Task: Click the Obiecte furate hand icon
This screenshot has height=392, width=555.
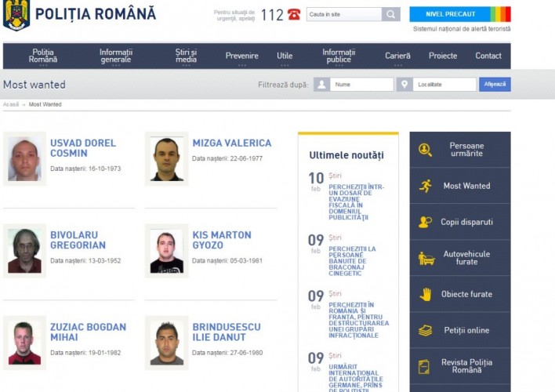Action: pyautogui.click(x=425, y=294)
